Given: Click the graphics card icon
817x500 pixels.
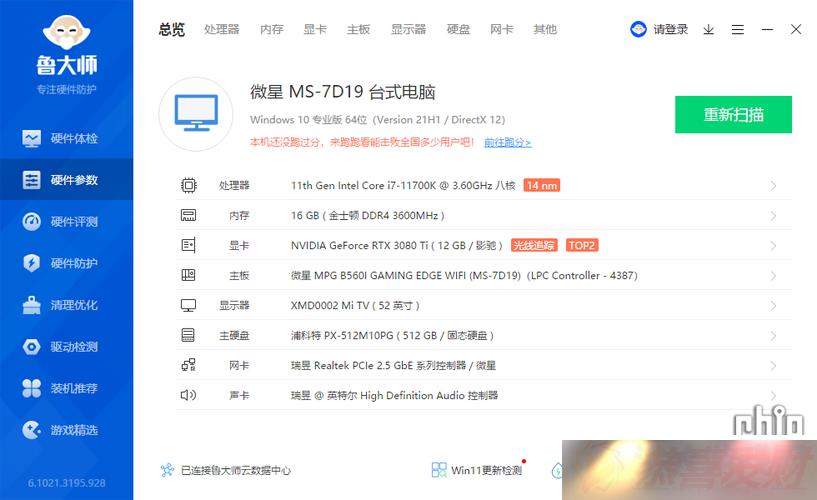Looking at the screenshot, I should point(189,245).
